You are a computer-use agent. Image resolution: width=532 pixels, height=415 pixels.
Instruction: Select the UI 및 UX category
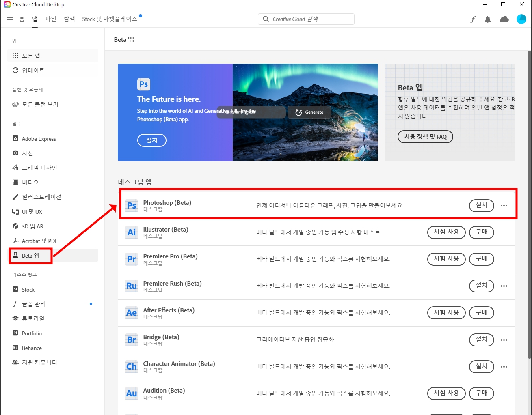[53, 212]
